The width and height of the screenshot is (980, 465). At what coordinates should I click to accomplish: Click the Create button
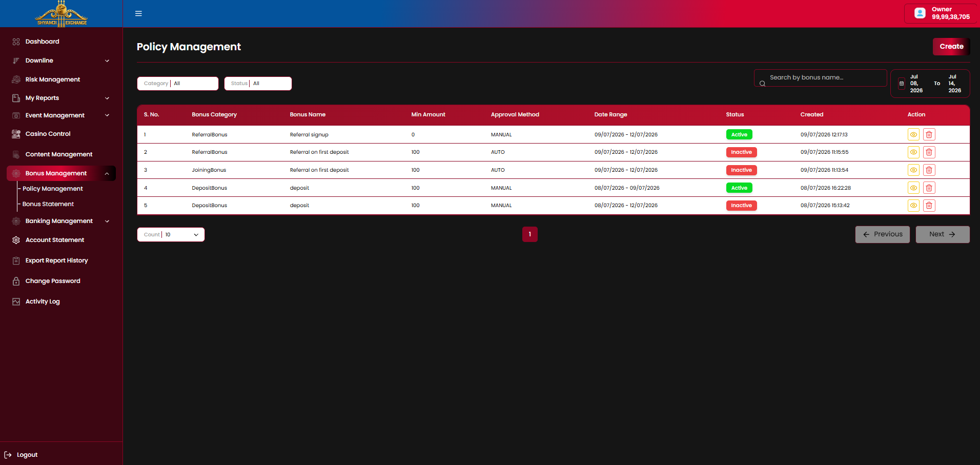pos(951,46)
